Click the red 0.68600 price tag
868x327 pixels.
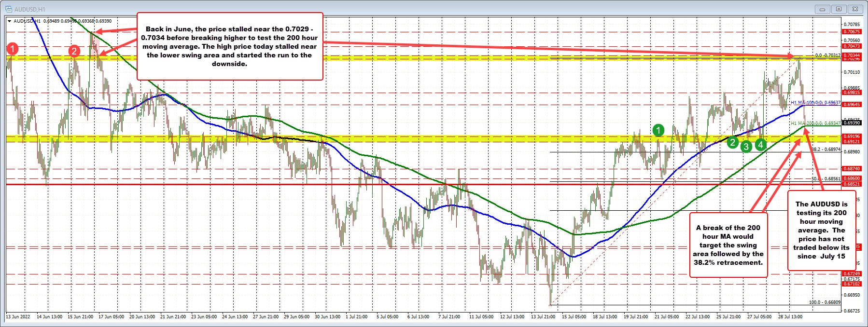click(851, 178)
